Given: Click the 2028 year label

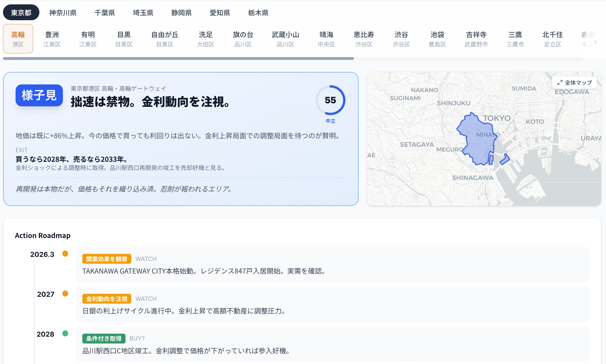Looking at the screenshot, I should [x=45, y=334].
